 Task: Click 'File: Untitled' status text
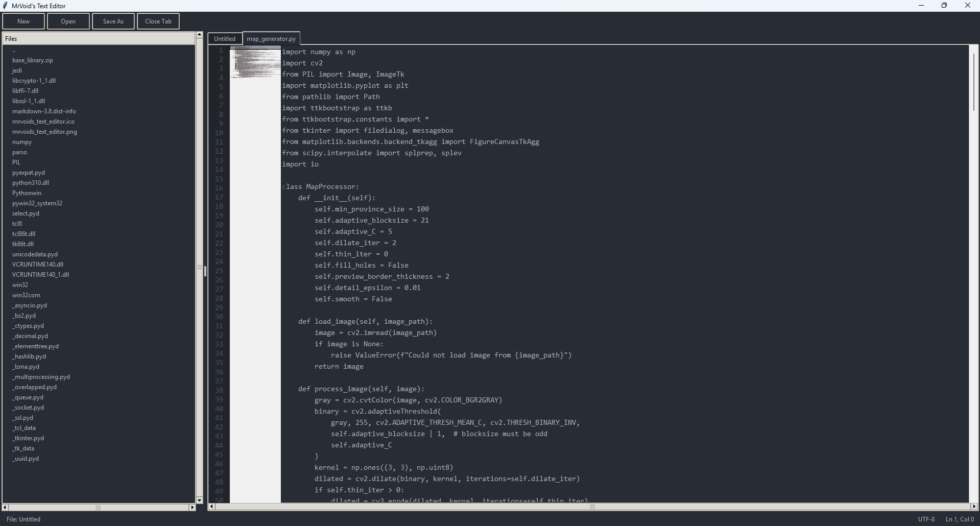tap(23, 519)
